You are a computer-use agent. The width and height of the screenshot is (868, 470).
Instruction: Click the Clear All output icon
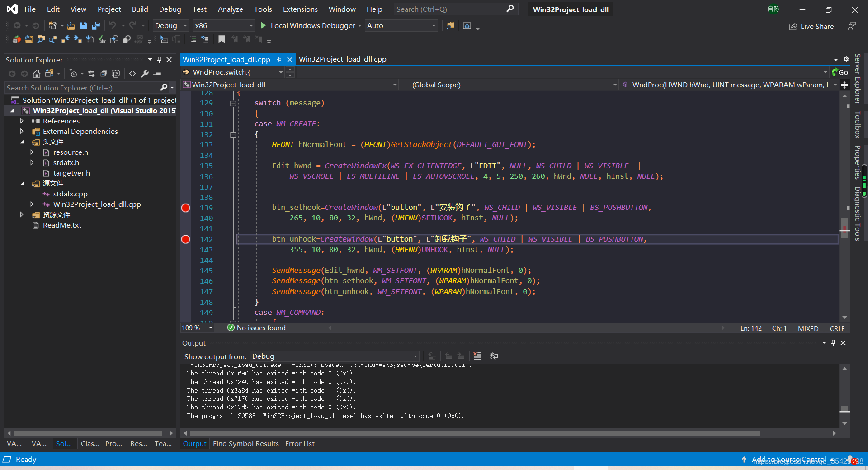(477, 356)
